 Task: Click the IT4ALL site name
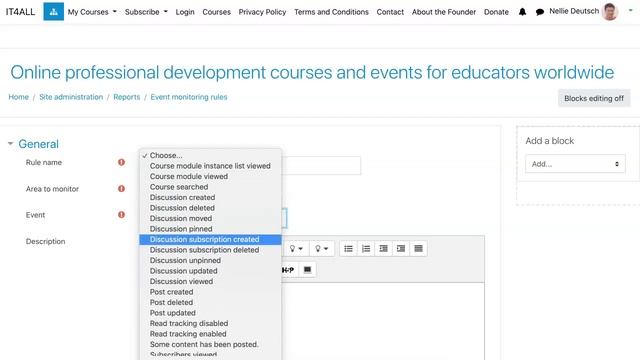point(20,12)
